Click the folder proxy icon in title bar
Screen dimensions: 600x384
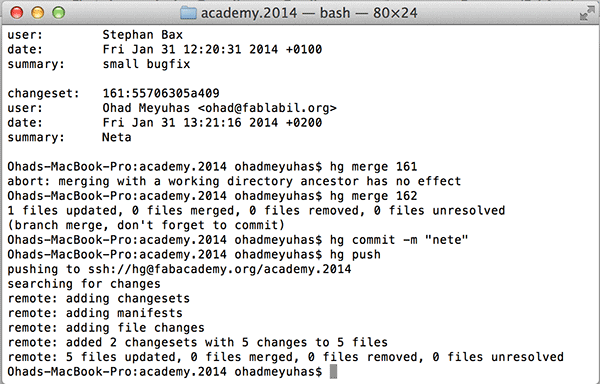click(x=188, y=13)
